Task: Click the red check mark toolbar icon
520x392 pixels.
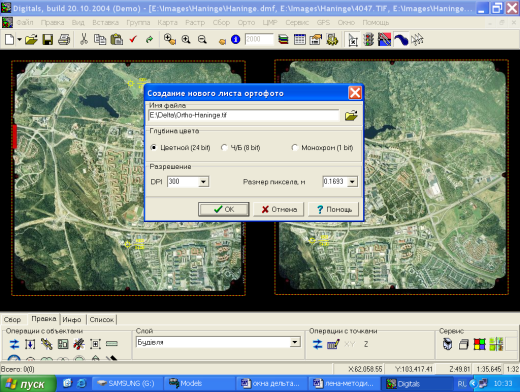Action: [133, 40]
